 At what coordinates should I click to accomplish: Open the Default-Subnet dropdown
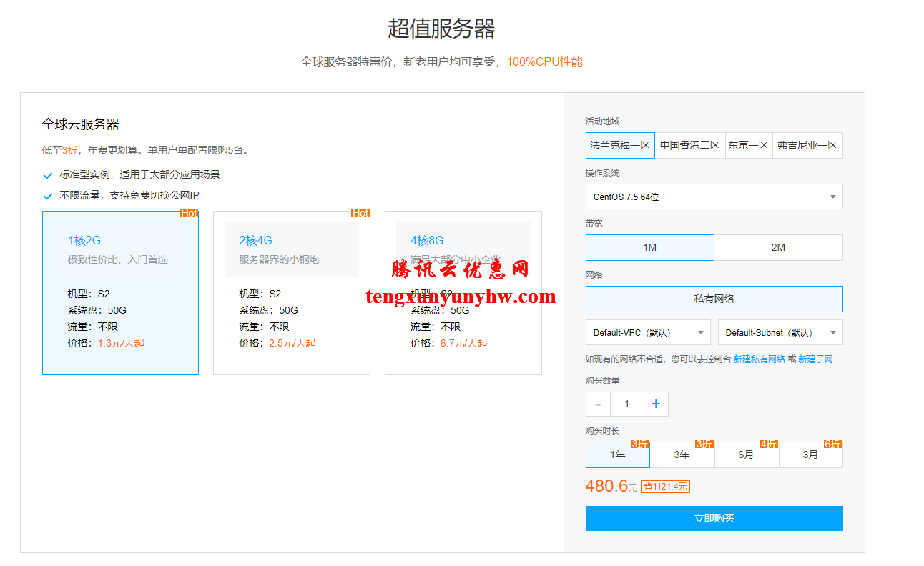click(780, 332)
